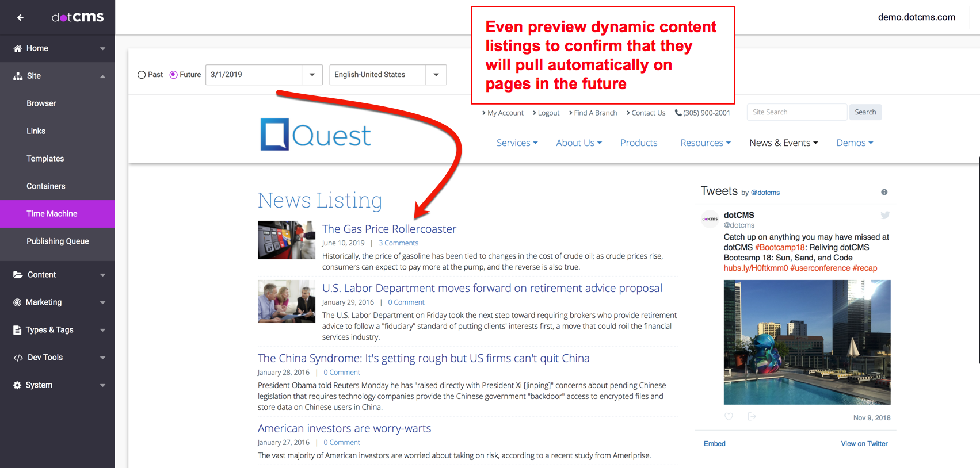Open the Demos dropdown menu
The height and width of the screenshot is (468, 980).
click(855, 143)
